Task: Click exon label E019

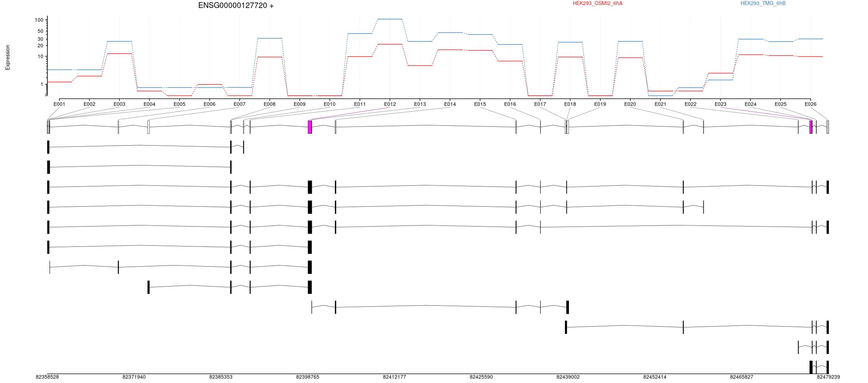Action: (600, 104)
